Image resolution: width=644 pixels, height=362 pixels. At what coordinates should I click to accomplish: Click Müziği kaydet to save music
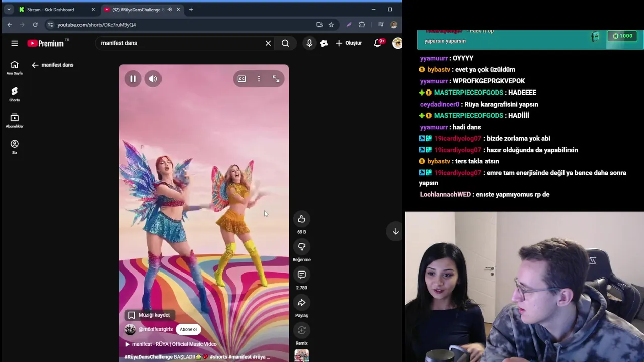149,315
